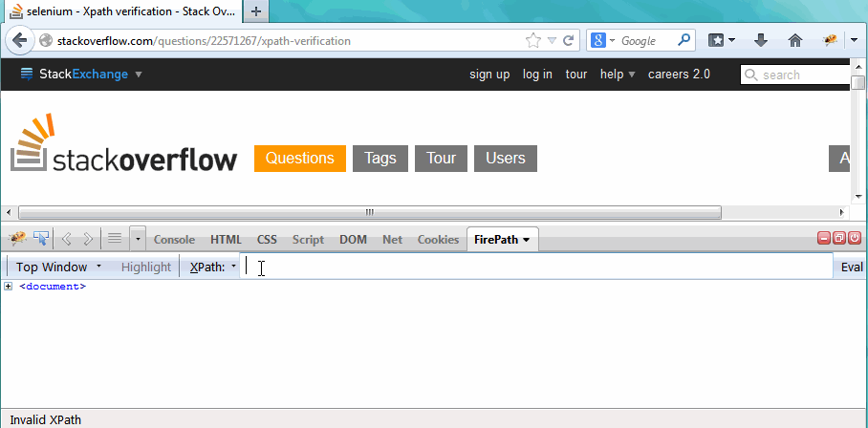Open the StackExchange network dropdown

point(81,75)
